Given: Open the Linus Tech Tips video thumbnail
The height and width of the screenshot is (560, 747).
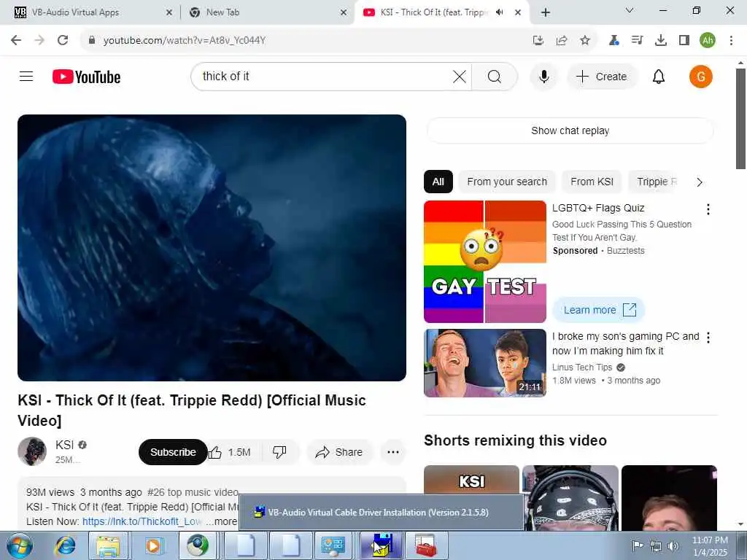Looking at the screenshot, I should coord(485,363).
